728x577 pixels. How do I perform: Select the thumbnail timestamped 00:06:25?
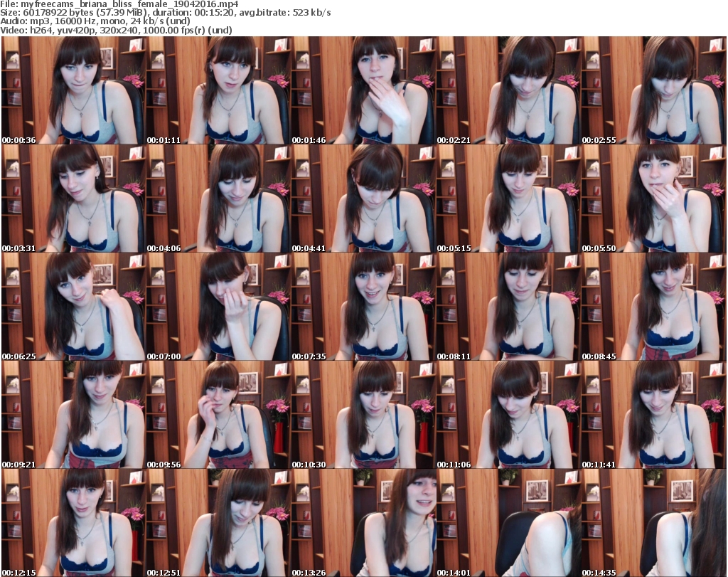(73, 307)
